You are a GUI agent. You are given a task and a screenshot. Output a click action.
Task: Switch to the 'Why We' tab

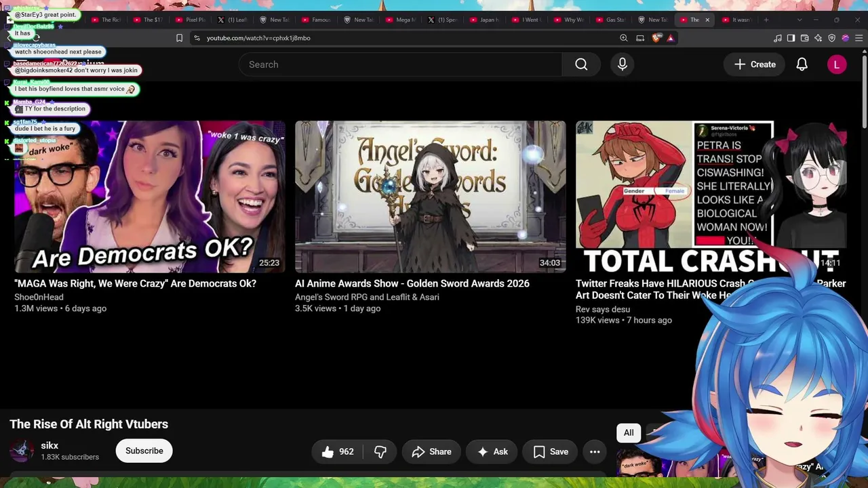(x=569, y=20)
